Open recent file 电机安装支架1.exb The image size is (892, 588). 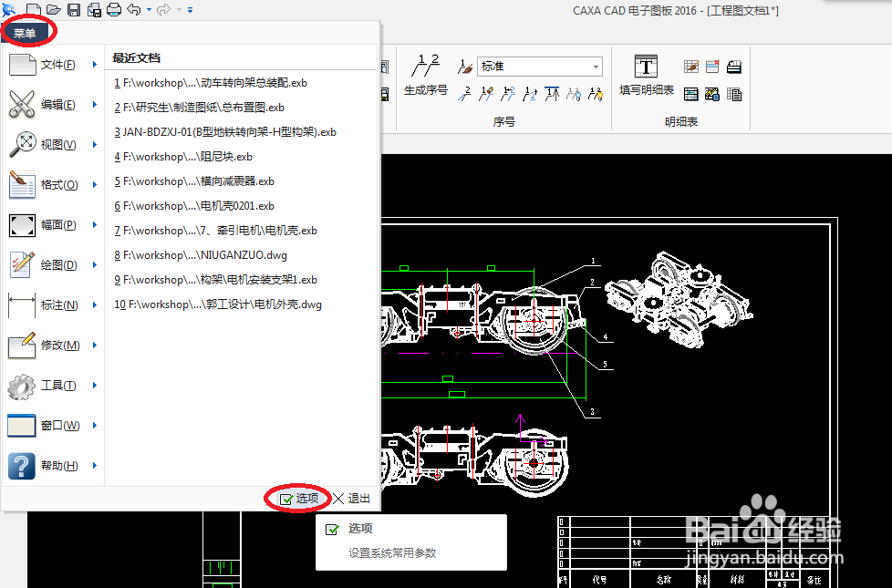point(215,280)
